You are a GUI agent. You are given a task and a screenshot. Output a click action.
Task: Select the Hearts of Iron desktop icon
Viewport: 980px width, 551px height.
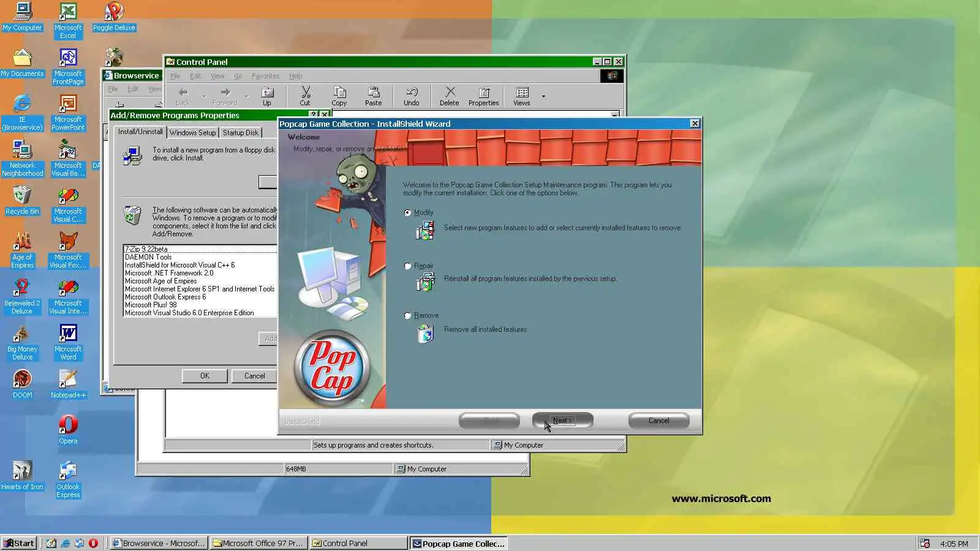22,476
